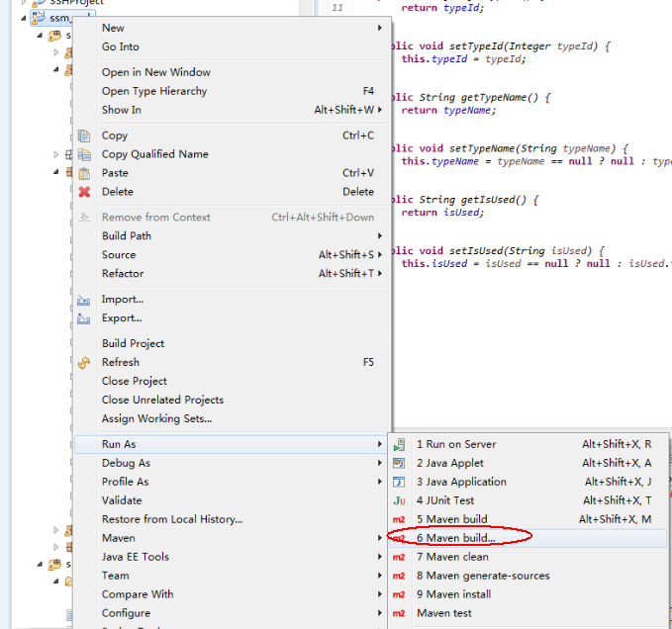Collapse the ssm project tree node
Screen dimensions: 672x629
[x=24, y=18]
